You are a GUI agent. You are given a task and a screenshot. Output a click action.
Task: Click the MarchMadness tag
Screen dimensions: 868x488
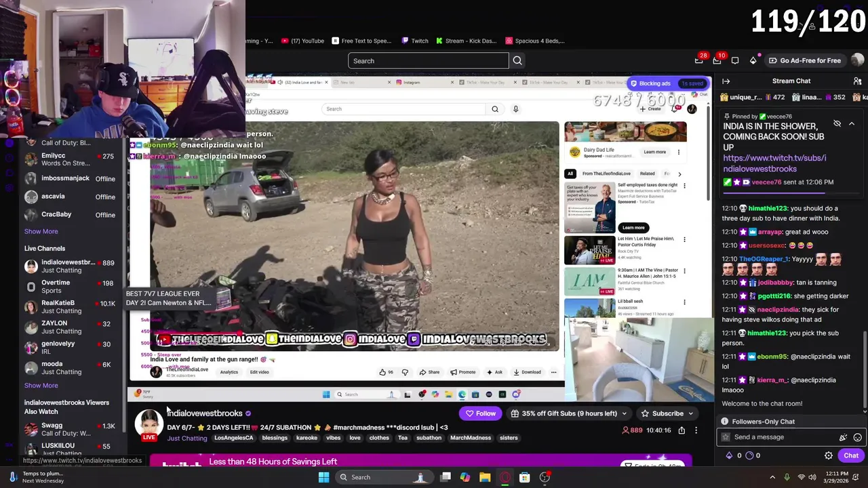tap(471, 438)
